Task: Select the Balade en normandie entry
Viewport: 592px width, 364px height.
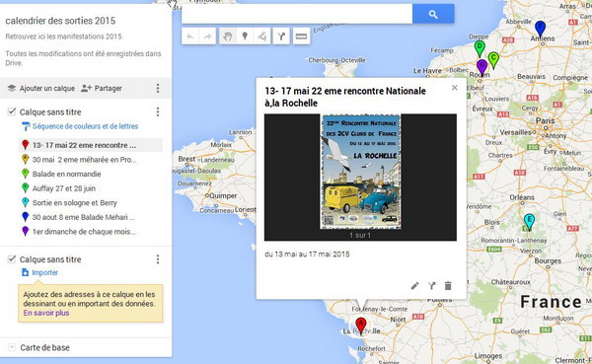Action: [66, 174]
